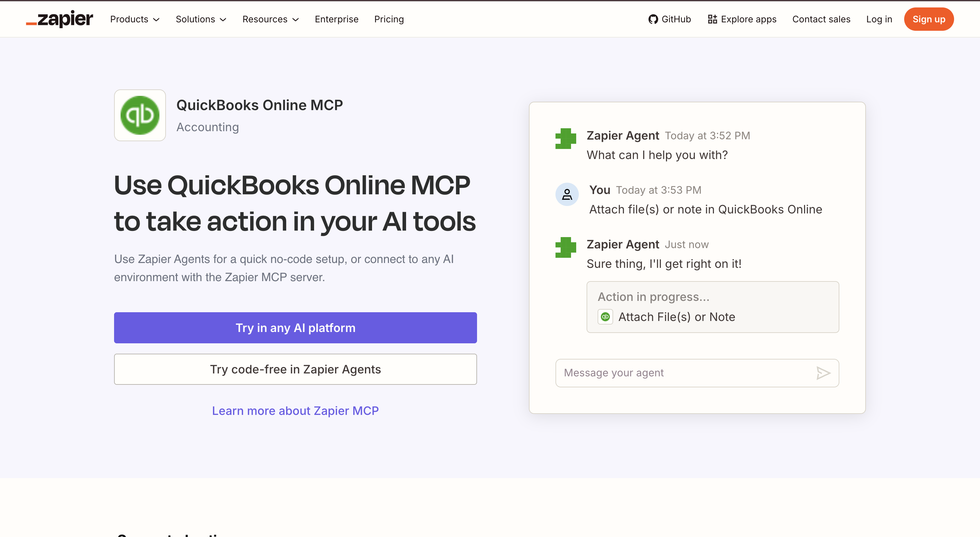Click the Explore apps grid icon
980x537 pixels.
click(712, 19)
